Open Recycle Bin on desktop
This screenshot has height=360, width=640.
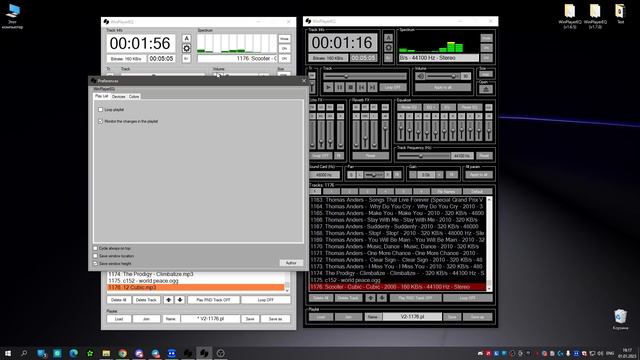(x=620, y=320)
